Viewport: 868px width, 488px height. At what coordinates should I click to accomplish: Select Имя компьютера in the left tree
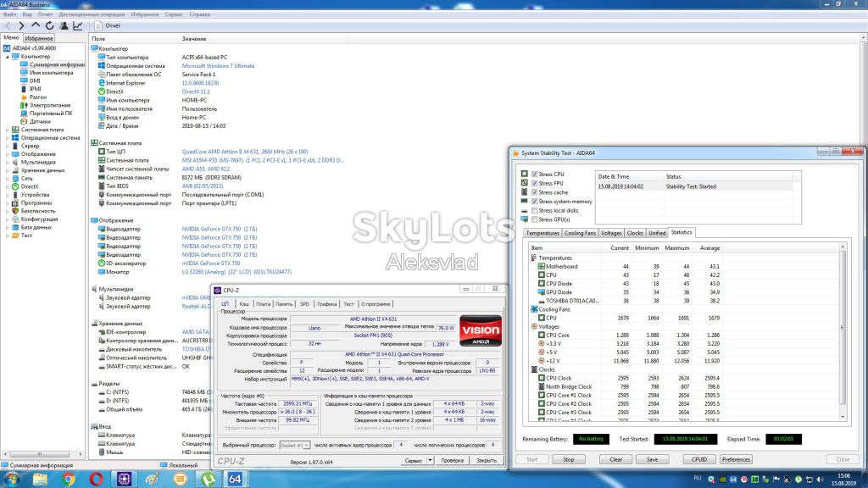point(51,73)
